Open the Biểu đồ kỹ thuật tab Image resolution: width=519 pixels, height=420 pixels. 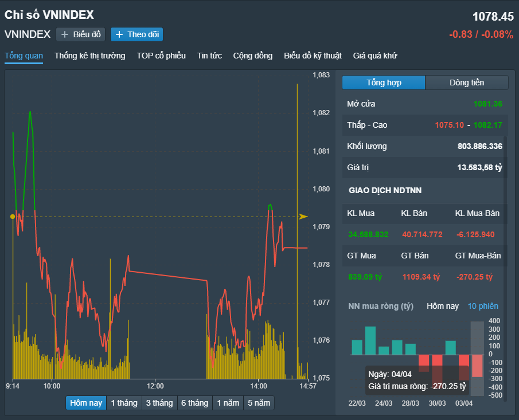(313, 56)
